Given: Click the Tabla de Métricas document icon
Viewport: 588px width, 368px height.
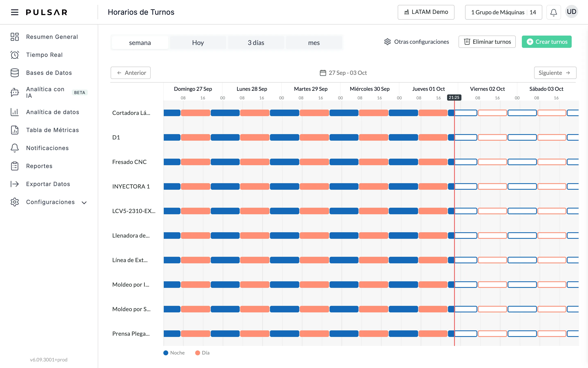Looking at the screenshot, I should pos(14,130).
